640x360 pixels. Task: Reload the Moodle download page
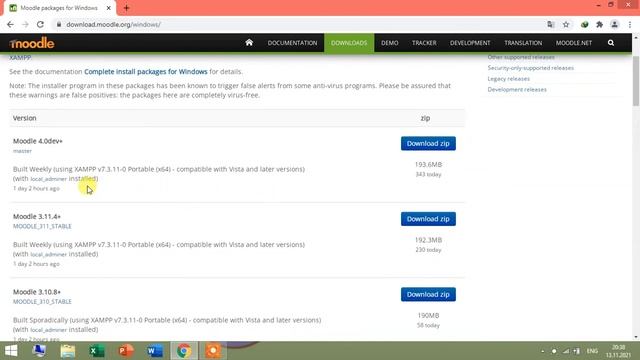(40, 24)
